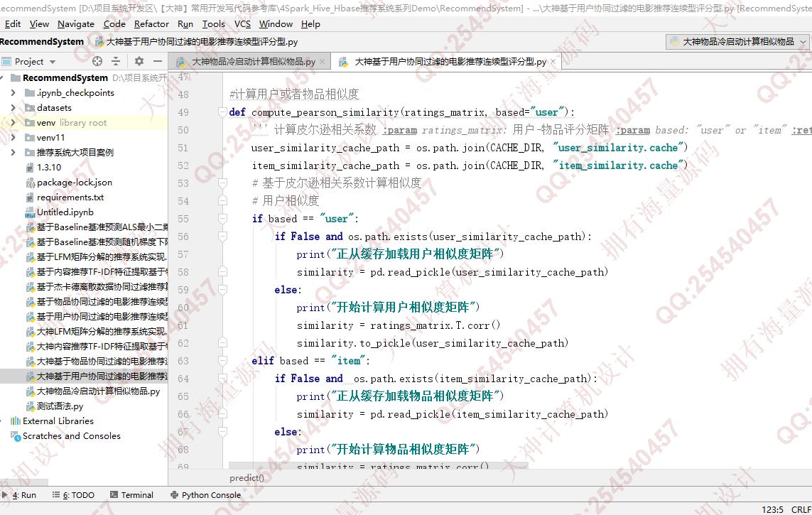Screen dimensions: 812x515
Task: Open the Tools menu
Action: 213,24
